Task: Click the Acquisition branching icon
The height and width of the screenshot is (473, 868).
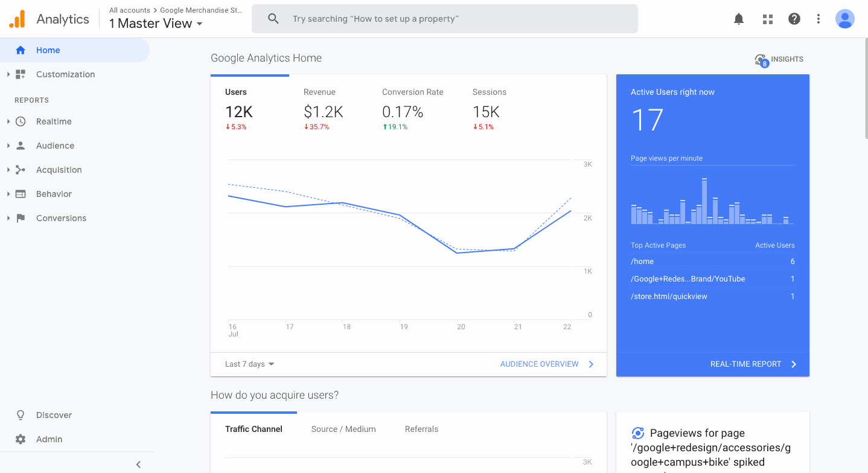Action: 21,170
